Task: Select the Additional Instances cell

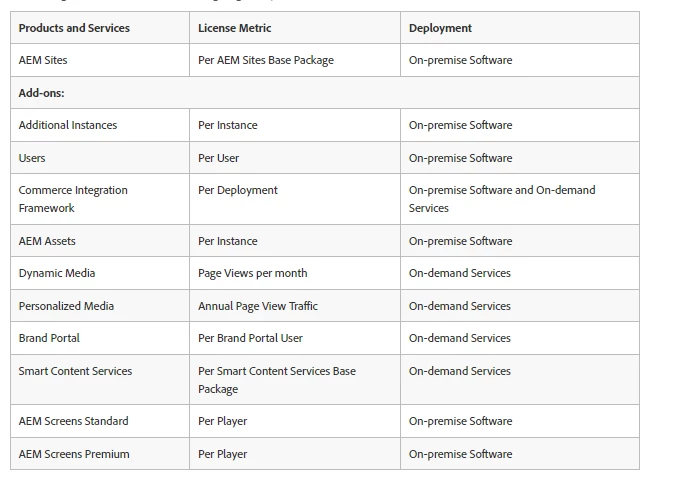Action: tap(100, 125)
